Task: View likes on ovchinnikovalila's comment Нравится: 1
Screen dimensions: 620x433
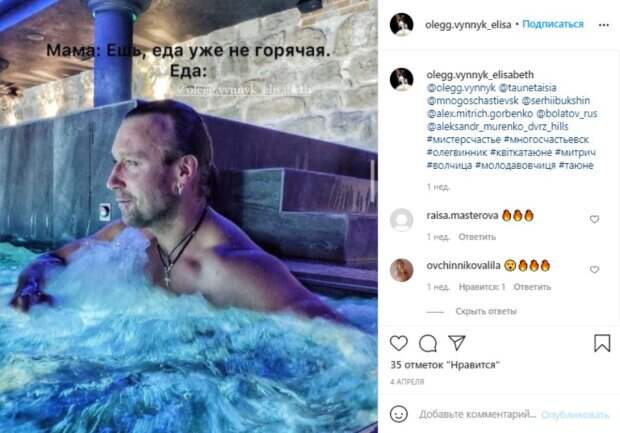Action: (x=482, y=287)
